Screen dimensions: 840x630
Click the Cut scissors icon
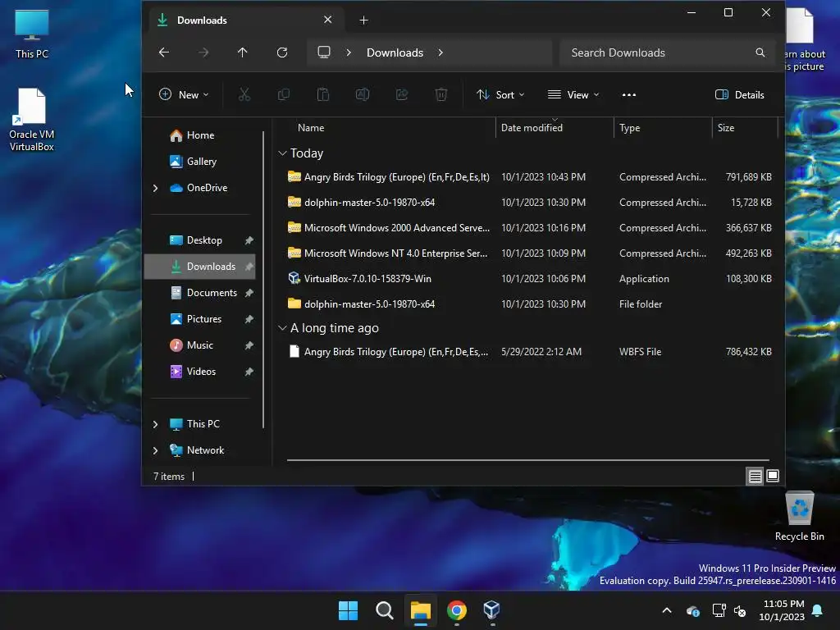pyautogui.click(x=244, y=95)
